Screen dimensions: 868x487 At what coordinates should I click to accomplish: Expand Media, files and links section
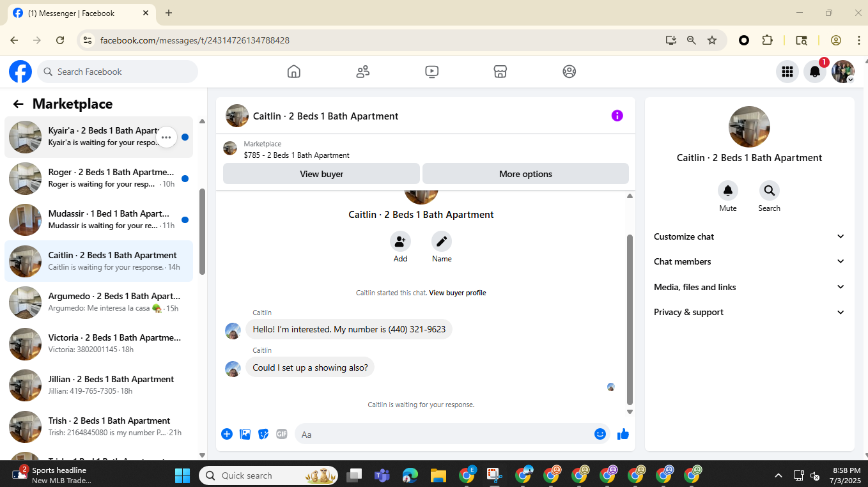[749, 287]
